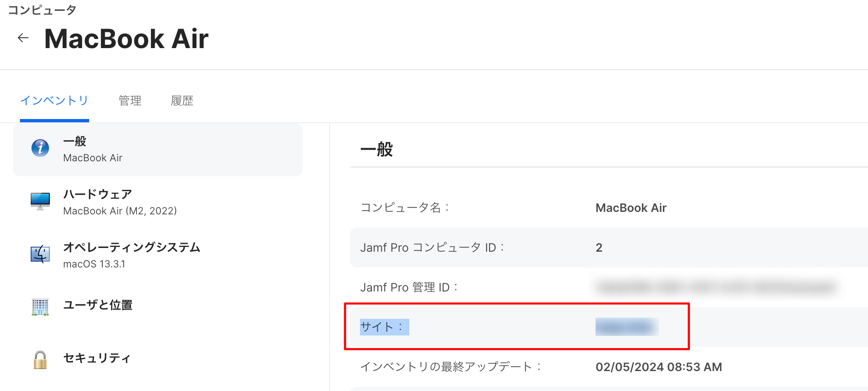Viewport: 868px width, 391px height.
Task: Click the MacBook Air (M2, 2022) subtitle
Action: 120,211
